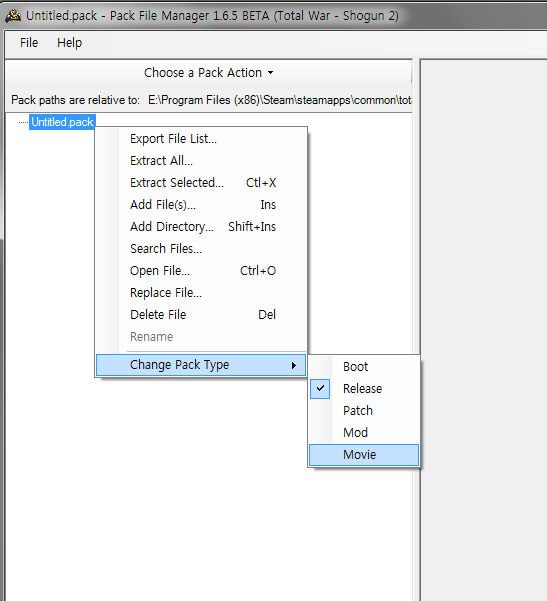Open the Help menu

click(x=69, y=43)
